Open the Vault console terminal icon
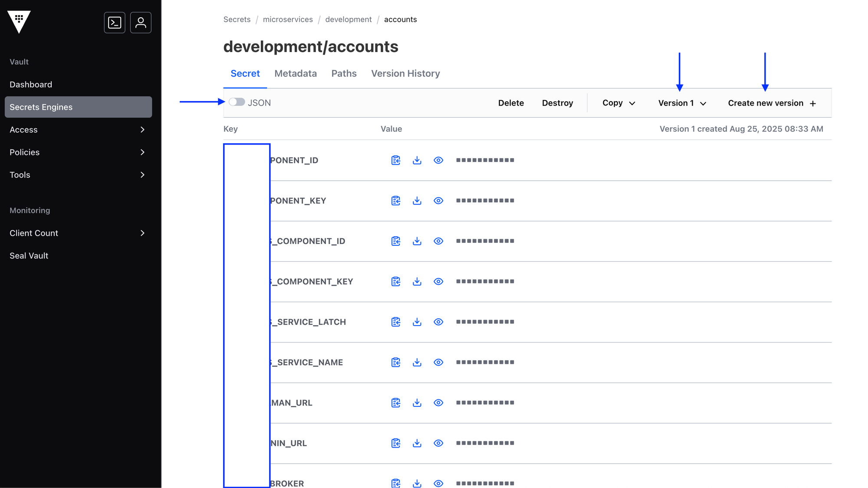 [115, 23]
